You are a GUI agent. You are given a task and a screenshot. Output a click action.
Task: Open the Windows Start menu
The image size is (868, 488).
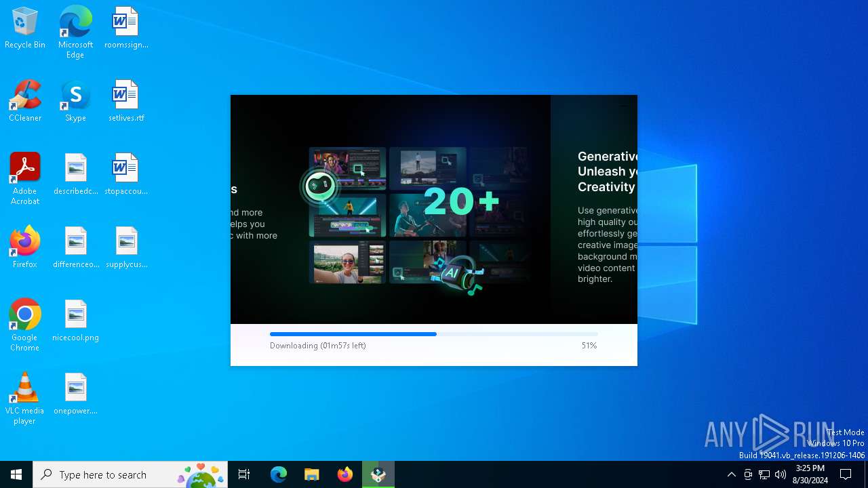click(16, 474)
